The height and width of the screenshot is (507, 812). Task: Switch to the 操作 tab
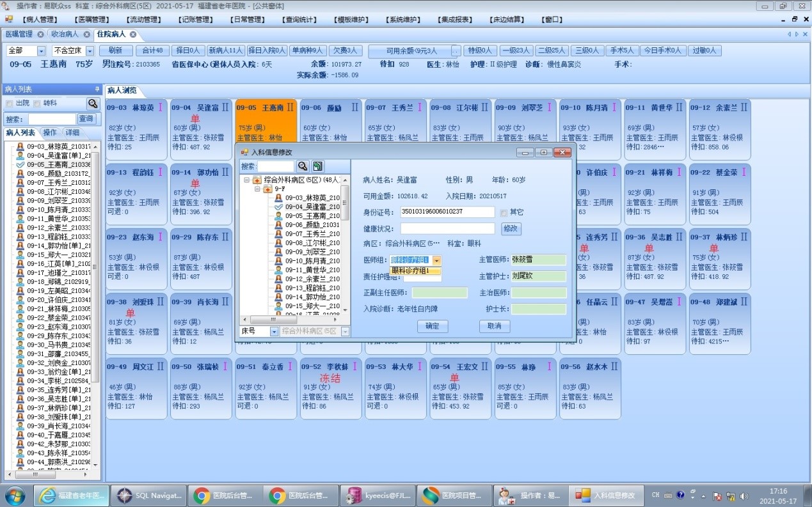50,132
